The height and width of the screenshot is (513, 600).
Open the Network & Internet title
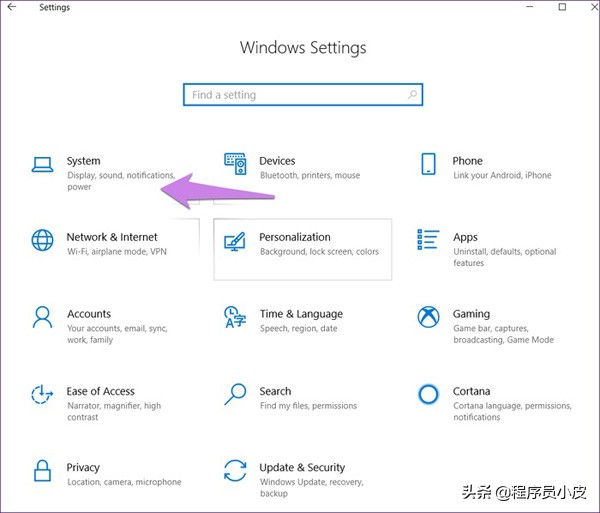point(112,237)
